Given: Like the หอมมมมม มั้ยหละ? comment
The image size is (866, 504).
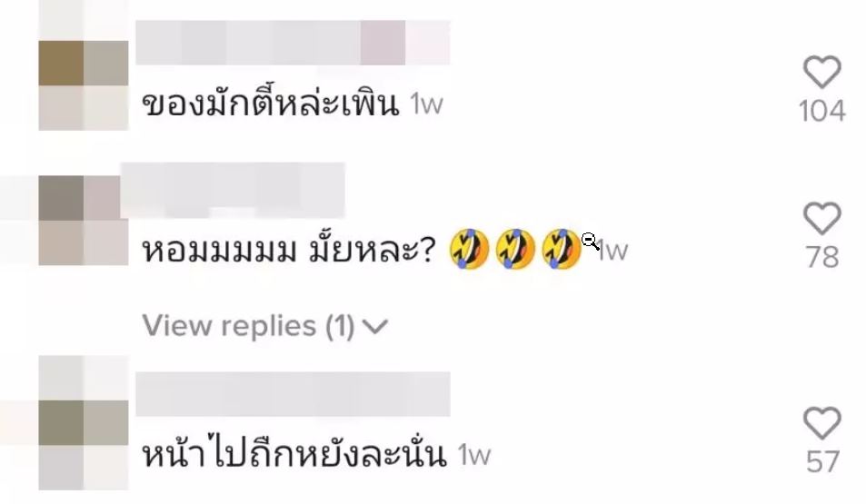Looking at the screenshot, I should (x=821, y=219).
